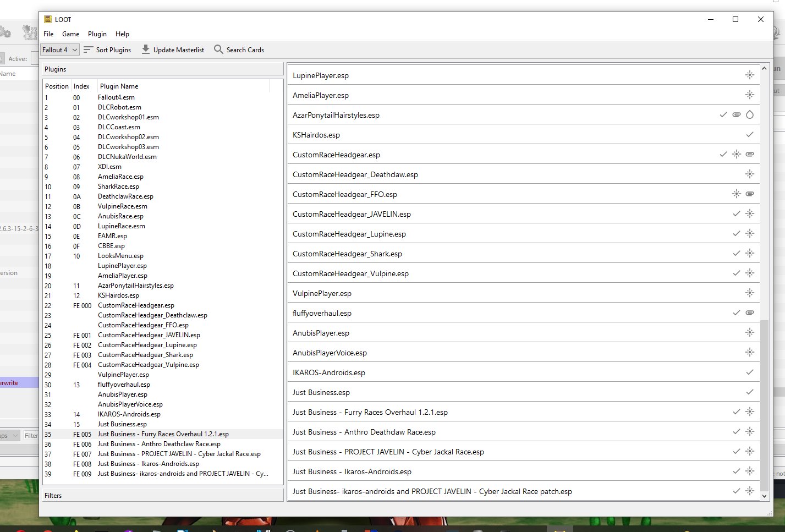Select LooksMenu.esp in the plugin list
785x532 pixels.
click(163, 256)
